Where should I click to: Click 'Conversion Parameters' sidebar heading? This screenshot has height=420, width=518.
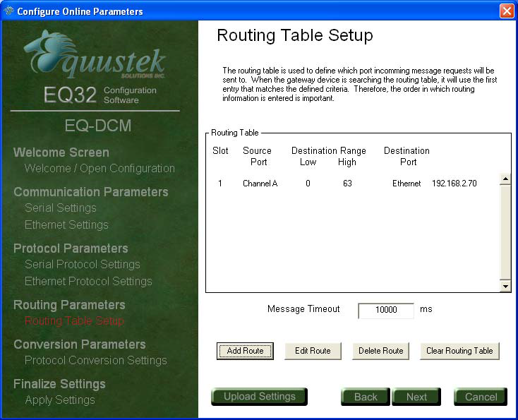coord(80,344)
